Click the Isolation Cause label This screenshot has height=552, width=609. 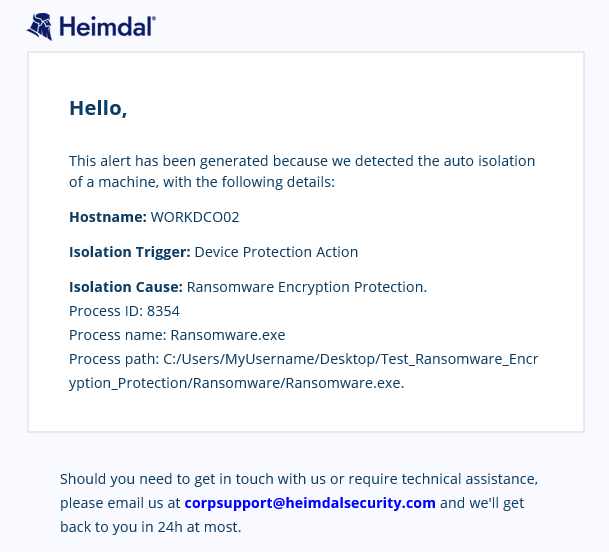pyautogui.click(x=126, y=287)
